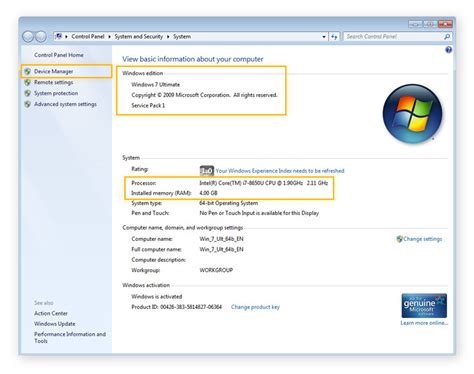Open Device Manager from the sidebar
The image size is (474, 374).
53,71
